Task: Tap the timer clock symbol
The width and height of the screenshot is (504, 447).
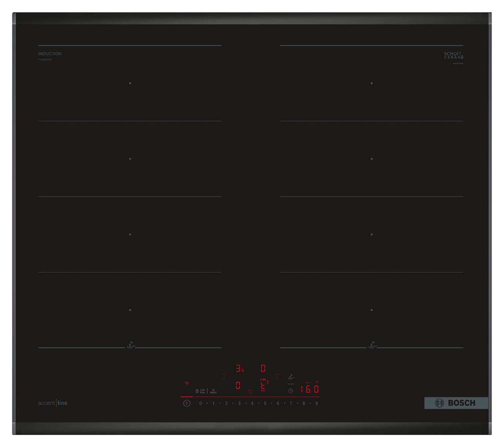Action: click(x=291, y=391)
